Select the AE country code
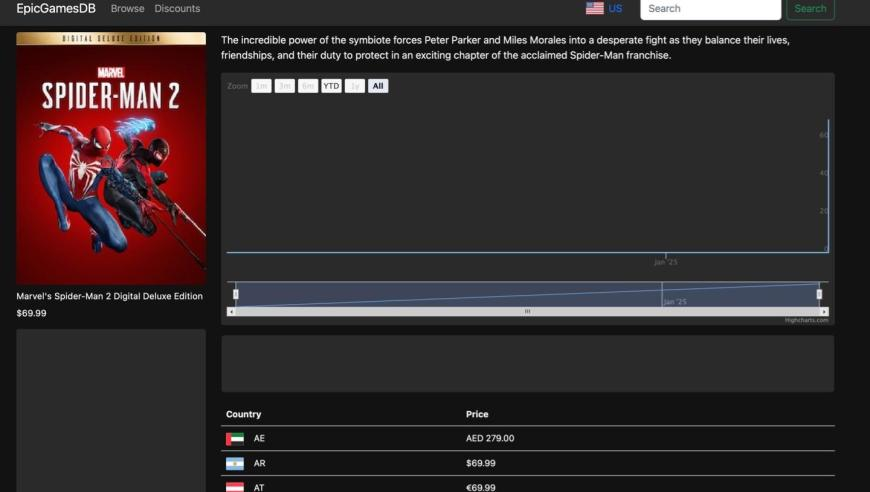The height and width of the screenshot is (492, 870). tap(259, 438)
